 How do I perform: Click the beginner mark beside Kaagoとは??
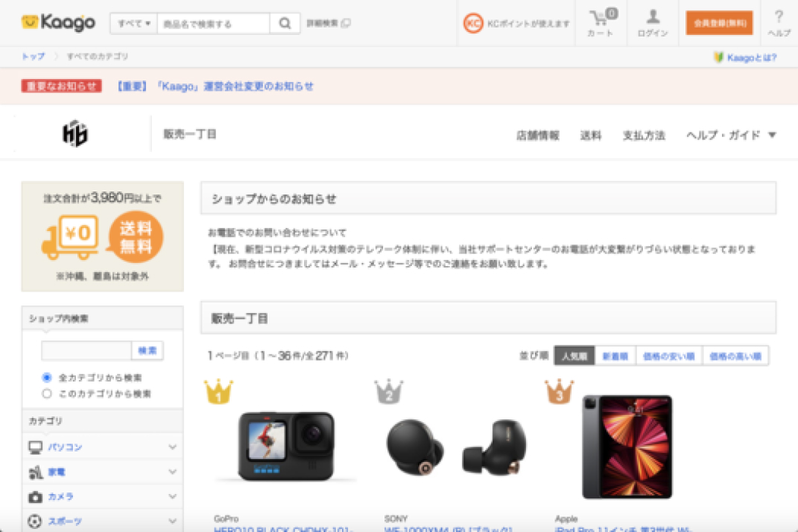[718, 57]
